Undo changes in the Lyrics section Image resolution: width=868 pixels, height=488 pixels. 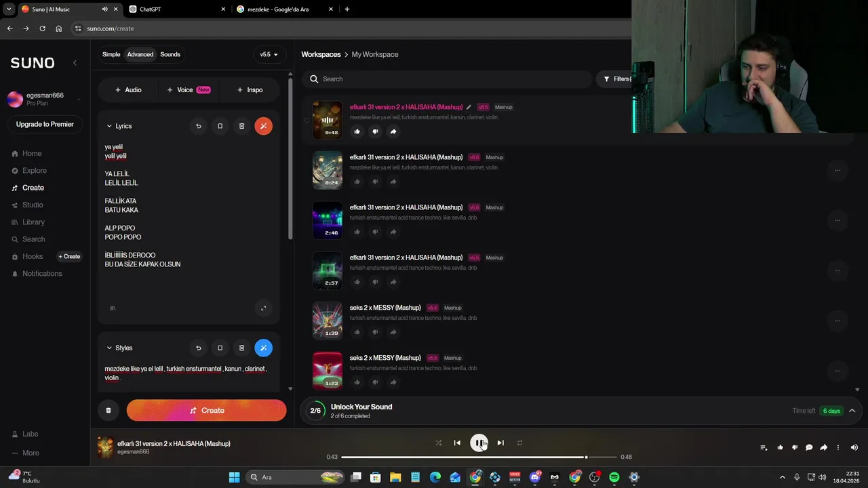199,126
